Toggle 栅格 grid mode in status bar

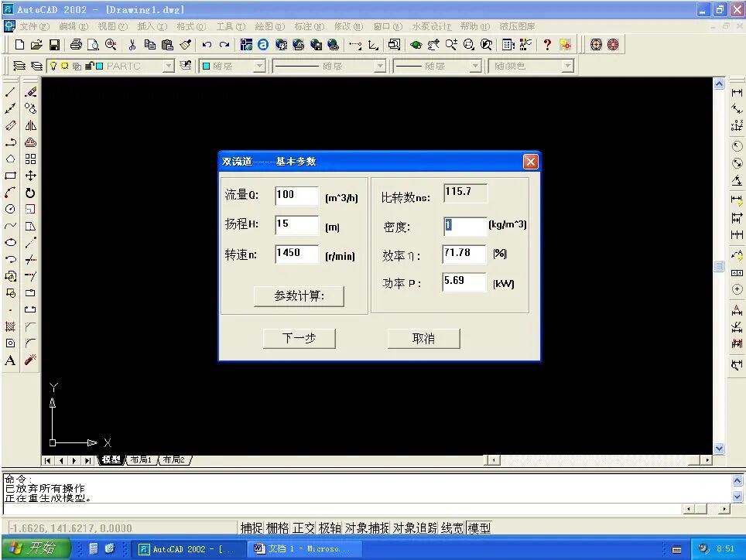point(277,528)
